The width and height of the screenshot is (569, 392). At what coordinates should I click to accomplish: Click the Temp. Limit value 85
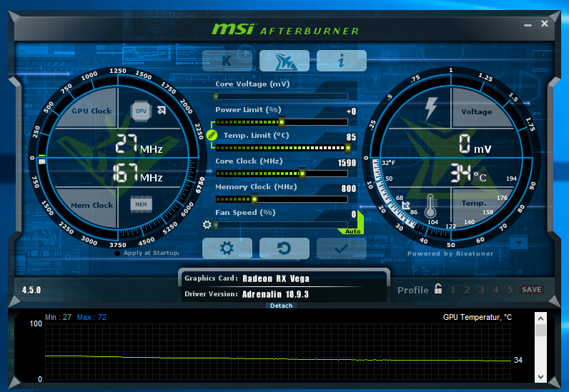tap(351, 137)
